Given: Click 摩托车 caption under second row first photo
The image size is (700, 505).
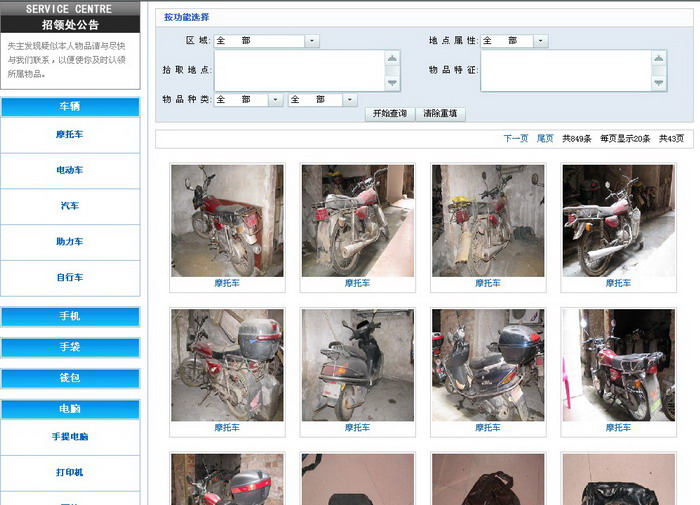Looking at the screenshot, I should (x=227, y=428).
